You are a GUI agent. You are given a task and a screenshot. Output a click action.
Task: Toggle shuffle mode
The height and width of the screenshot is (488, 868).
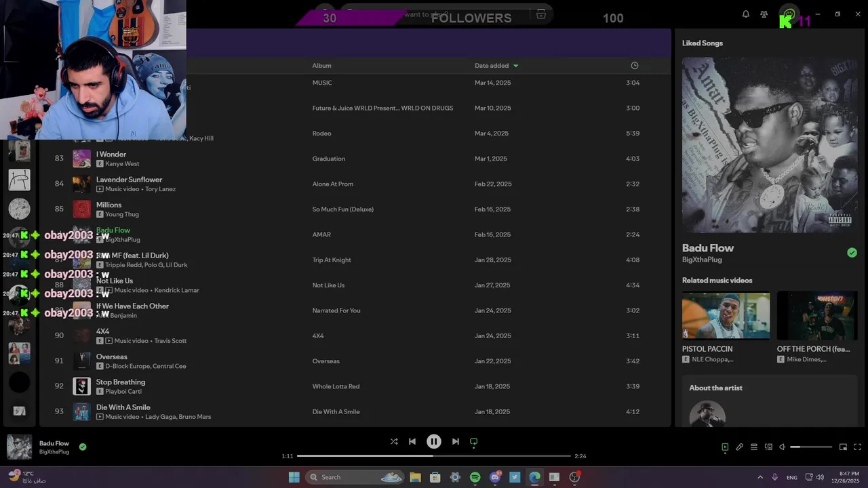(x=394, y=441)
